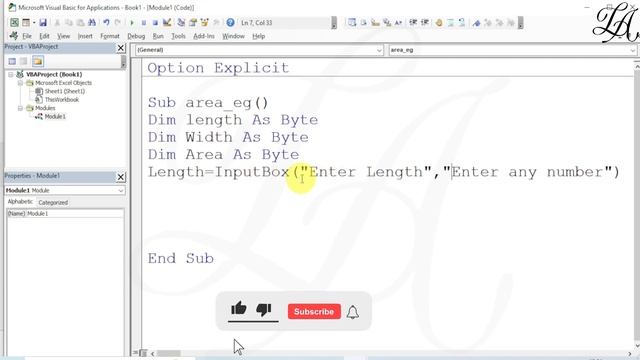Open the Project Explorer icon

(x=181, y=23)
